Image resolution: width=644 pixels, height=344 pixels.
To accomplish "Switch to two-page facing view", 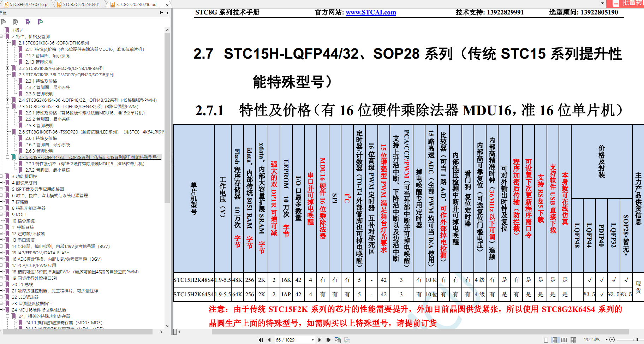I will (564, 340).
